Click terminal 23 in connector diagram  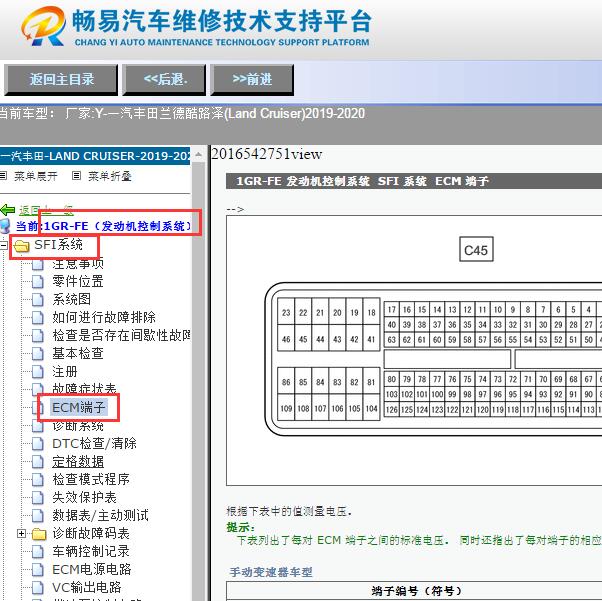286,312
